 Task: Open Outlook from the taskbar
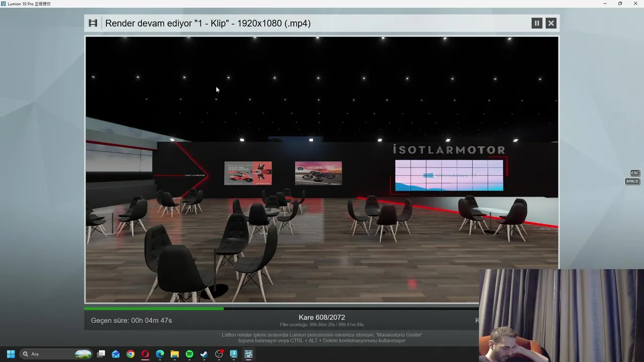click(116, 354)
